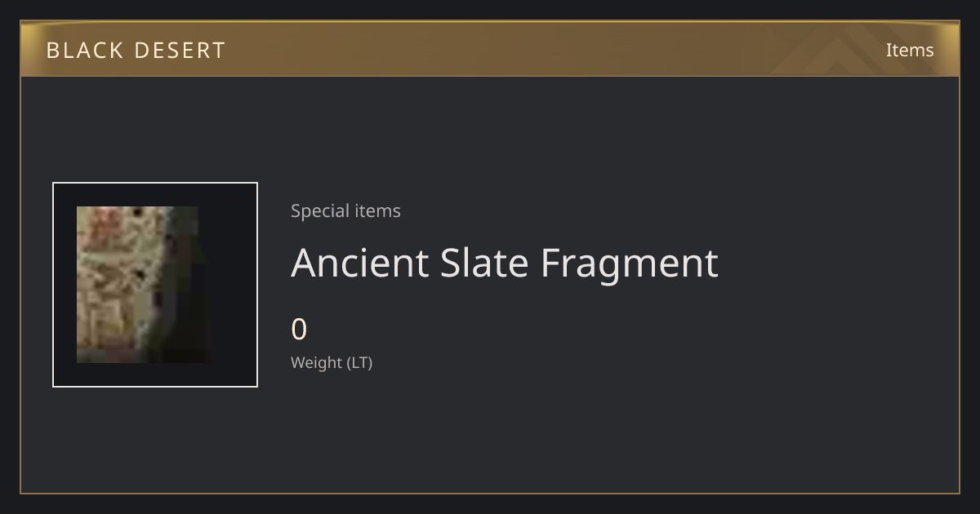
Task: Click the Weight (LT) label
Action: pyautogui.click(x=332, y=362)
